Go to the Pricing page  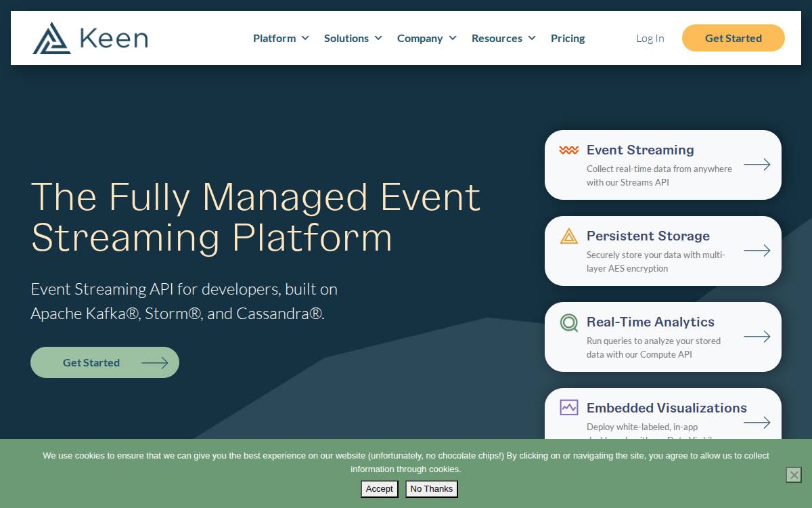(x=568, y=39)
